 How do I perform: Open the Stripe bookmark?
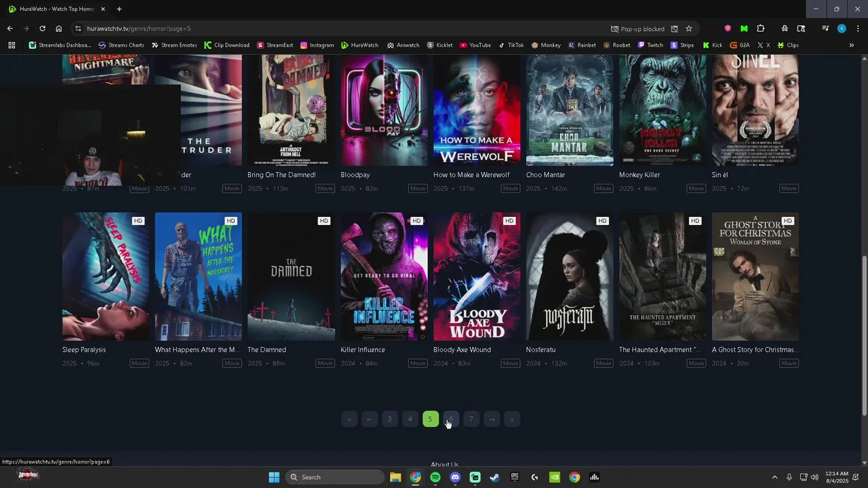(x=682, y=45)
